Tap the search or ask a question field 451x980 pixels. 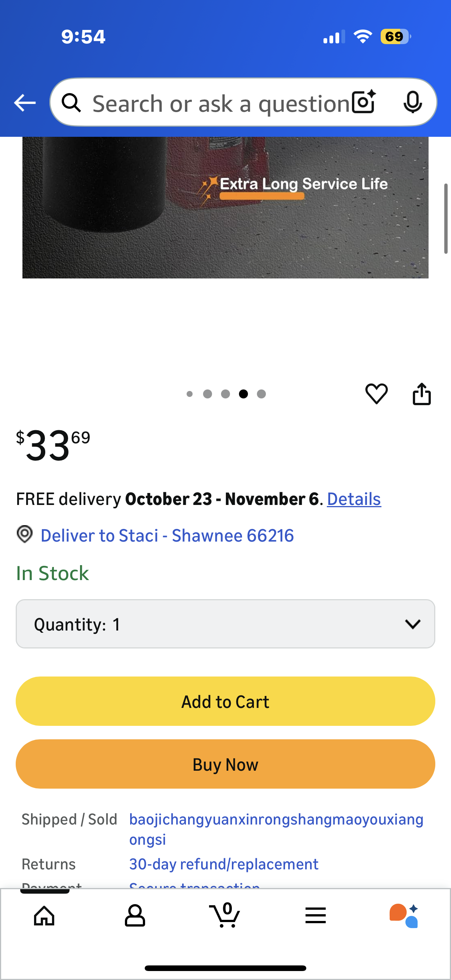click(x=221, y=103)
